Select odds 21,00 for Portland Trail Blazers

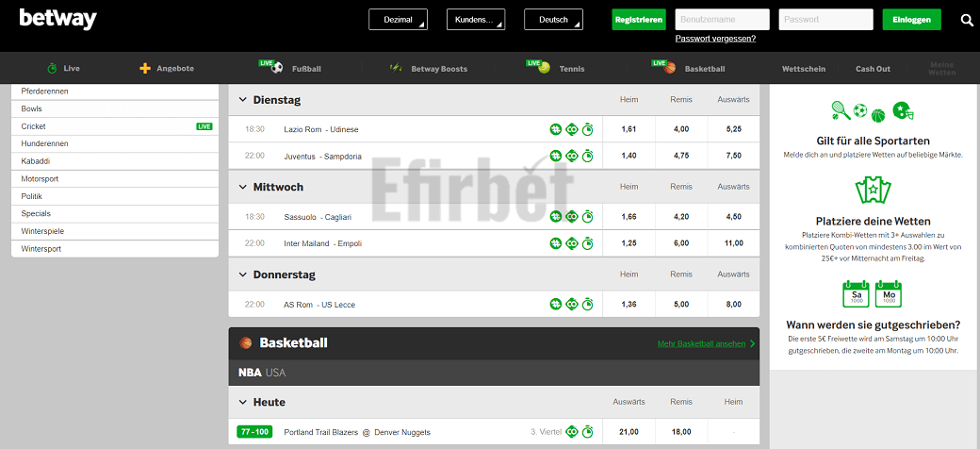[x=629, y=432]
